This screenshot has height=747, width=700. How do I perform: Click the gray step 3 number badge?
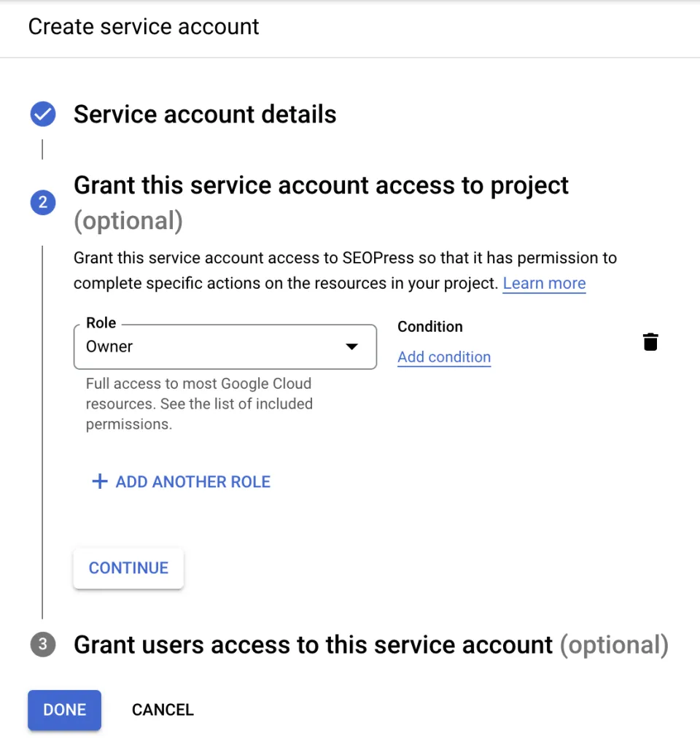[42, 645]
